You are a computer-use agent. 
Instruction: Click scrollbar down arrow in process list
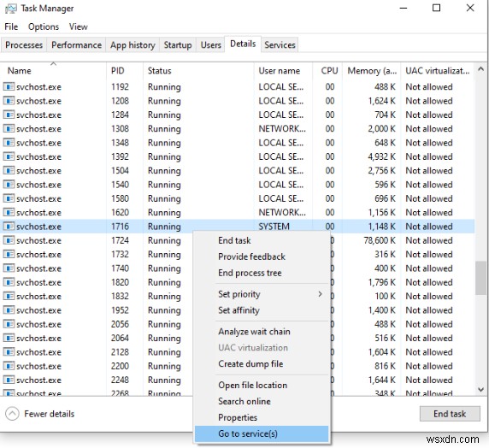(x=481, y=389)
